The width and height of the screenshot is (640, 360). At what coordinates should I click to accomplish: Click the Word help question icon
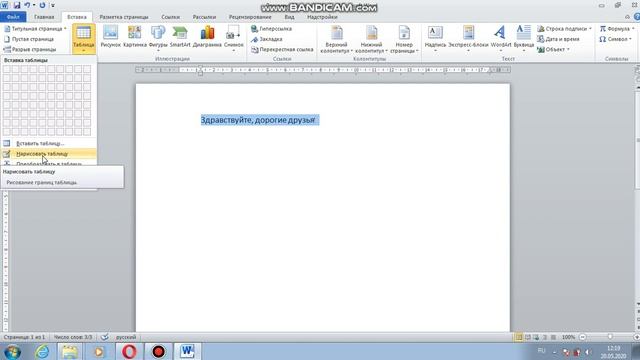637,17
